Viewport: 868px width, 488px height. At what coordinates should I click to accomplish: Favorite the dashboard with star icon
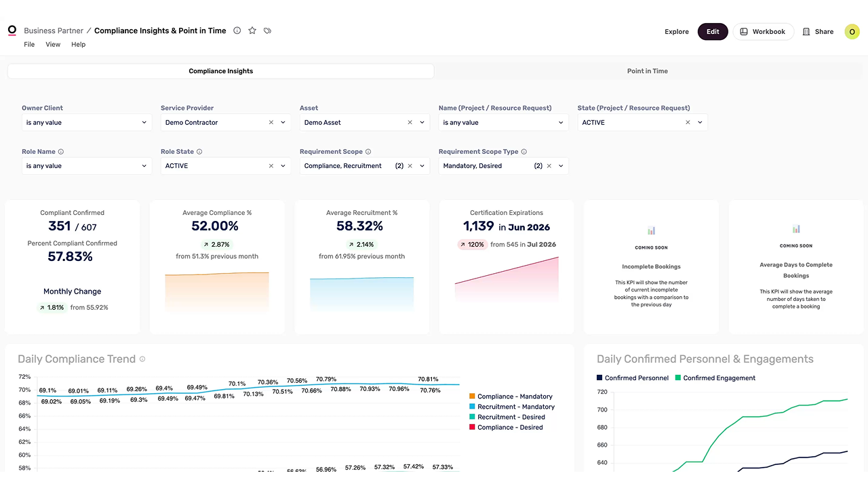pyautogui.click(x=252, y=30)
